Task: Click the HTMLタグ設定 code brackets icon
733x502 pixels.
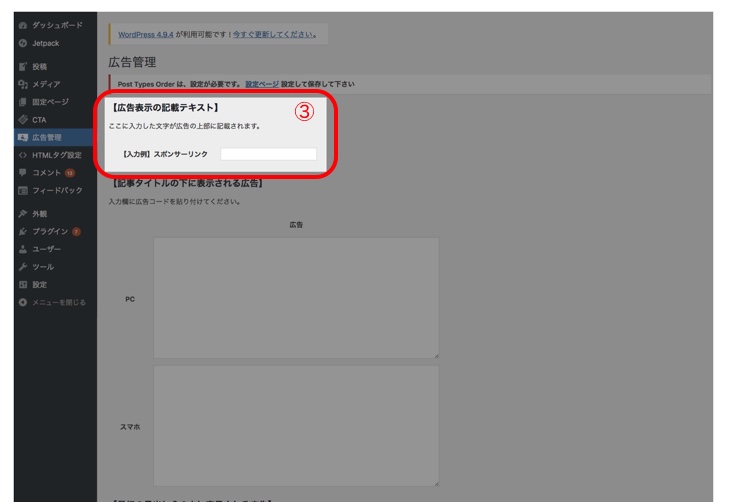Action: point(23,155)
